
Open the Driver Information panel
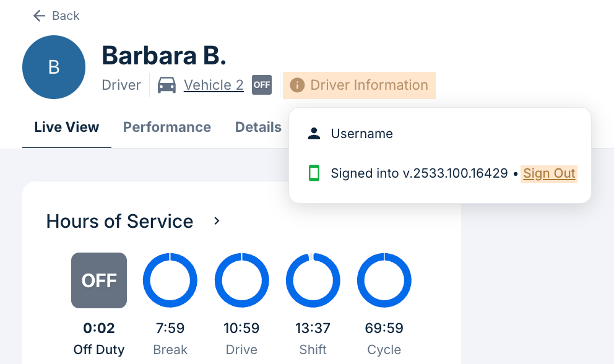[x=359, y=85]
